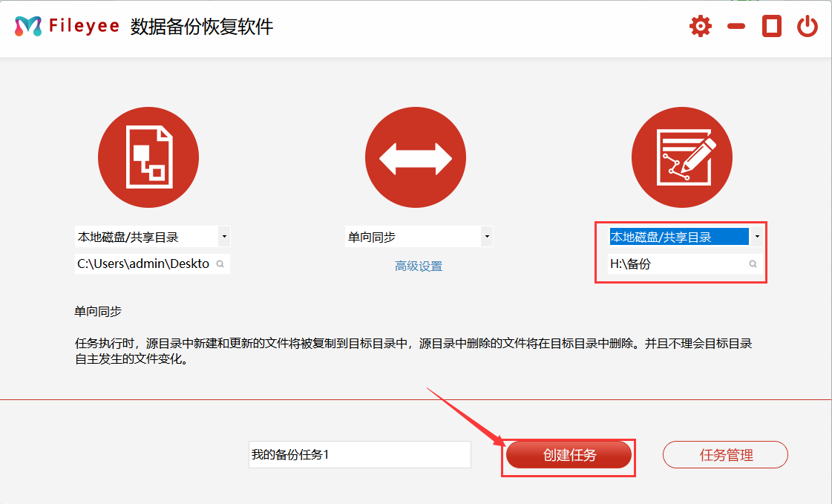Screen dimensions: 832x504
Task: Open the 高级设置 advanced settings link
Action: click(419, 266)
